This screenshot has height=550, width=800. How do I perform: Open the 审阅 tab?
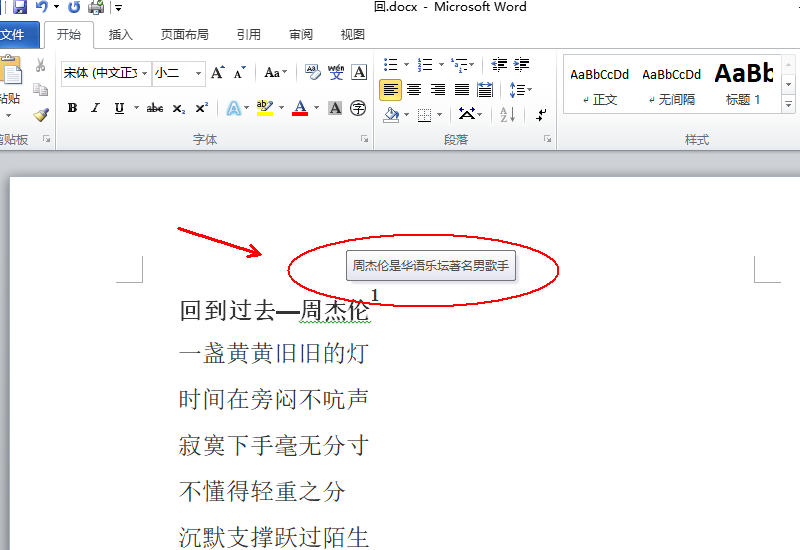(301, 35)
